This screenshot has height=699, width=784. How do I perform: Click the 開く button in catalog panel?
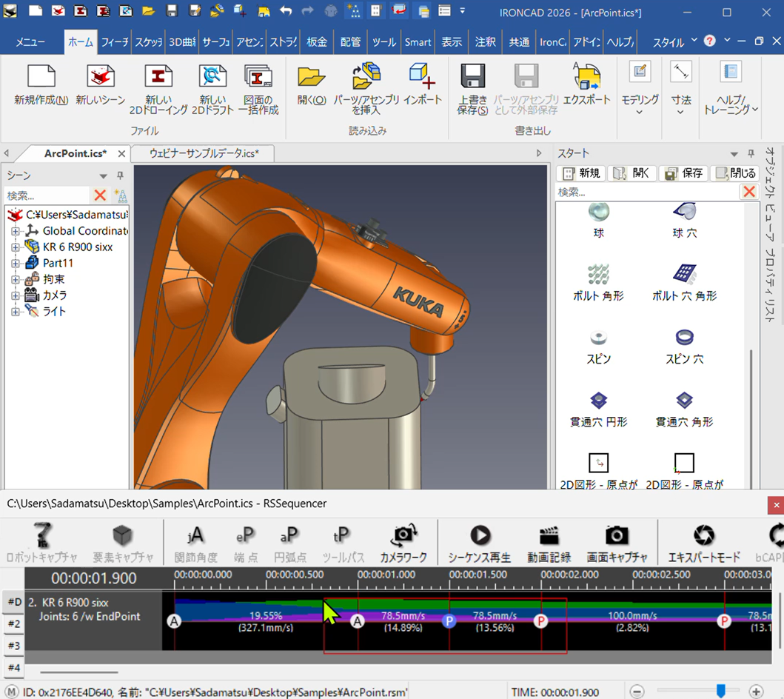[632, 173]
